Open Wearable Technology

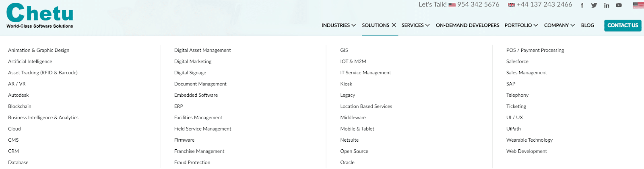(x=529, y=140)
